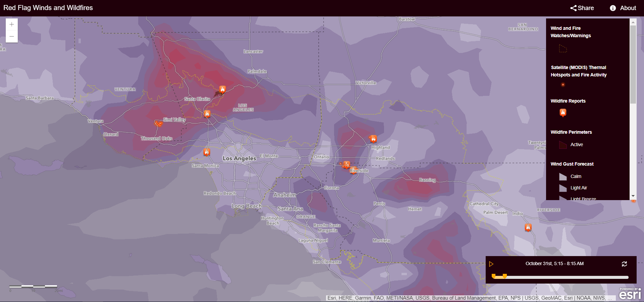This screenshot has width=644, height=302.
Task: Click the wildfire marker southeast of Indio
Action: [x=528, y=228]
